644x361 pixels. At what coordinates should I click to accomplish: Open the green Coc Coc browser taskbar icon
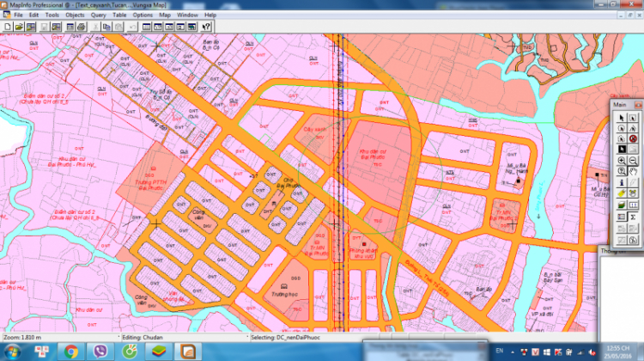[130, 352]
